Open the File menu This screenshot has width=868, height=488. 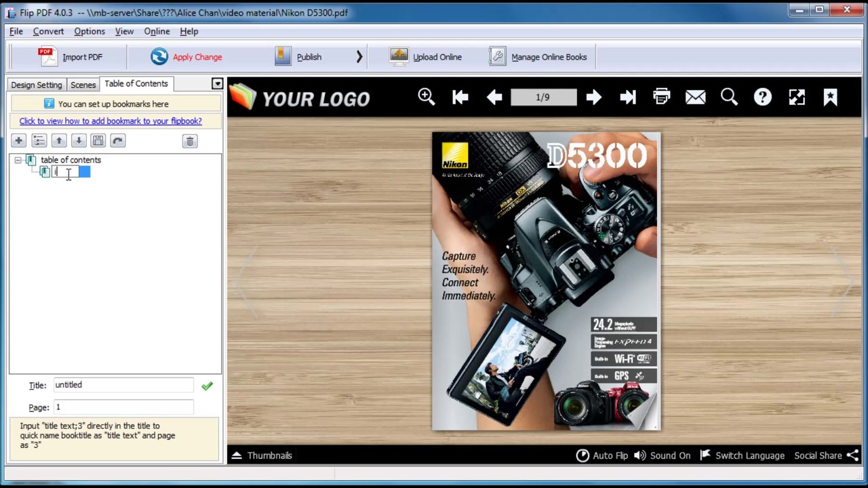tap(16, 31)
